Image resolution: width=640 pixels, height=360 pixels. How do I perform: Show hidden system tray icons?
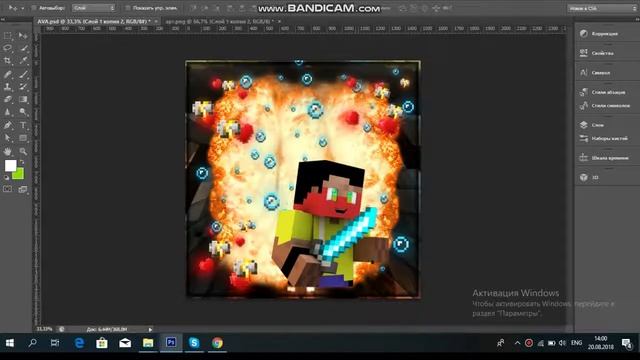(x=517, y=343)
